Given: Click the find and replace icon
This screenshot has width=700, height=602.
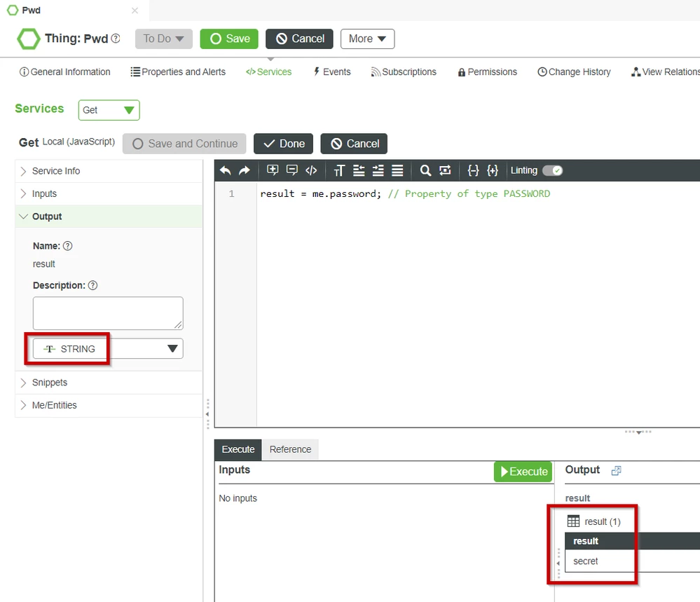Looking at the screenshot, I should (x=445, y=170).
